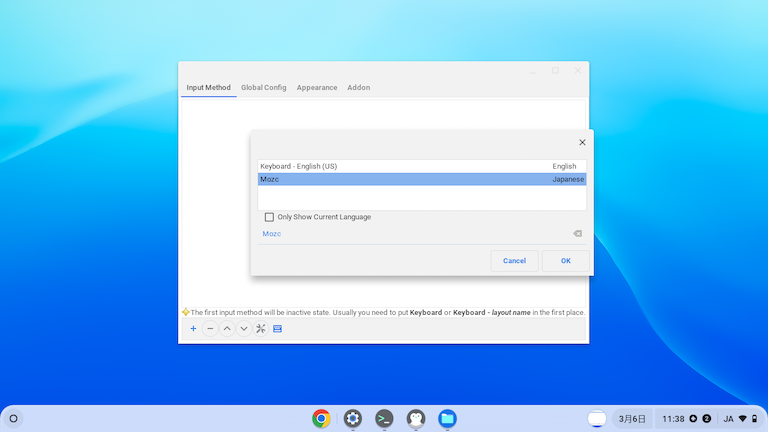The width and height of the screenshot is (768, 432).
Task: Add an input method with the plus icon
Action: click(193, 329)
